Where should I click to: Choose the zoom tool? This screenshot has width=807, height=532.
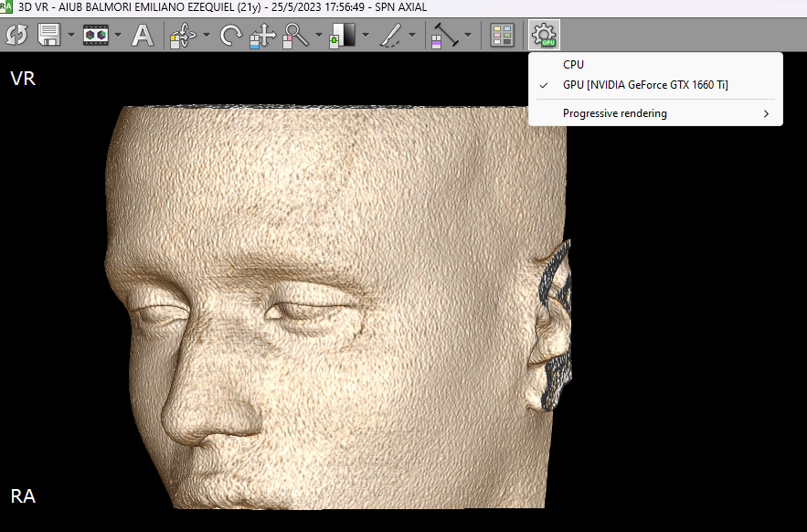pyautogui.click(x=294, y=35)
